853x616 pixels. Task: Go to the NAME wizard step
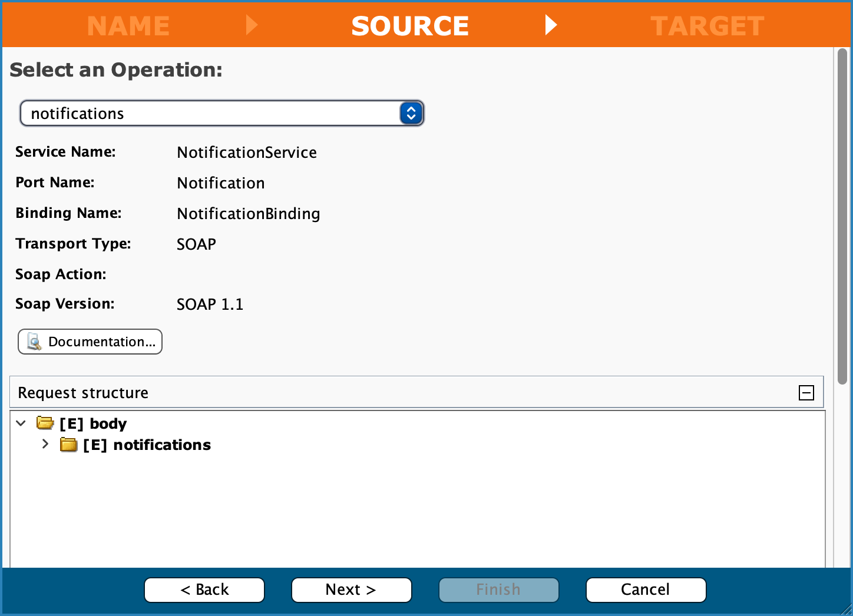pyautogui.click(x=128, y=26)
